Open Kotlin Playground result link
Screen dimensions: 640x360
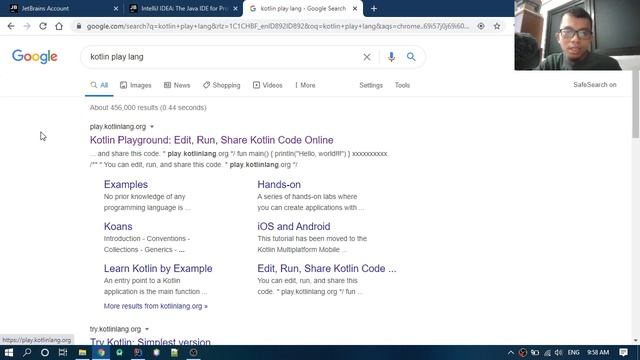[x=211, y=140]
